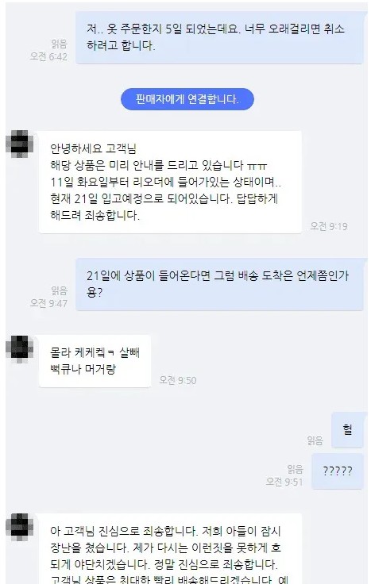Screen dimensions: 371x588
Task: Click the 몰라 케케켁 살빼 message bubble
Action: click(x=95, y=361)
